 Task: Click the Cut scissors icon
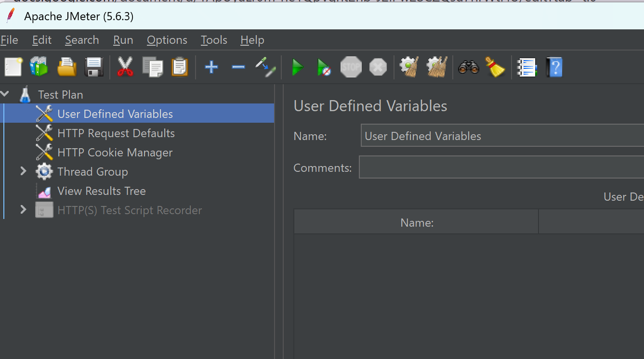125,67
